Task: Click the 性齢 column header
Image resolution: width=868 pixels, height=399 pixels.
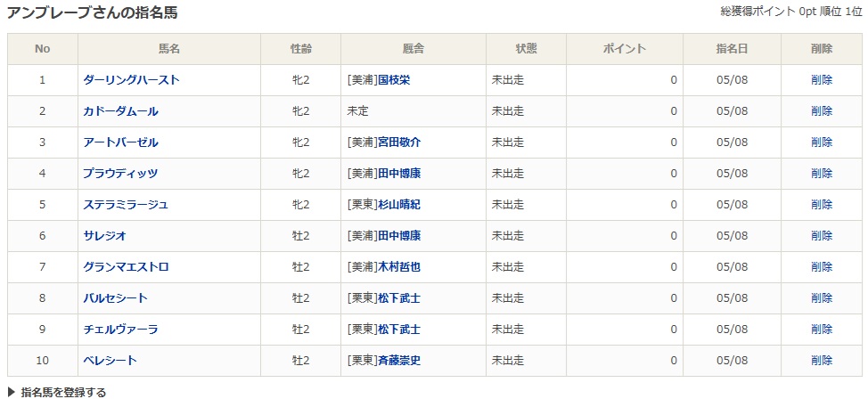Action: coord(301,49)
